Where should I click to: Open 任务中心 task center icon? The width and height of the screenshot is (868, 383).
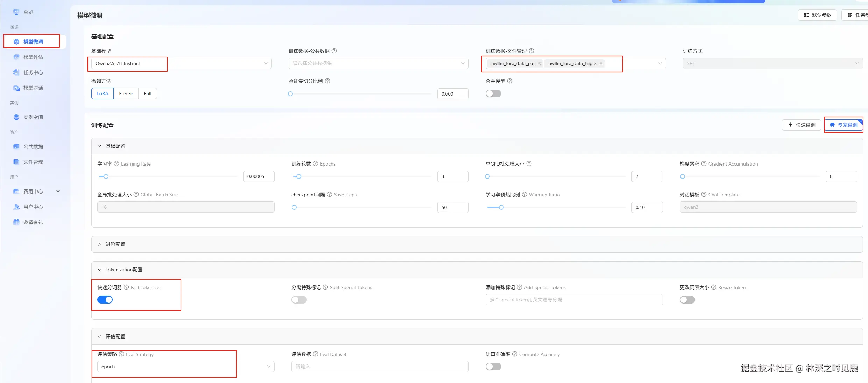tap(16, 72)
